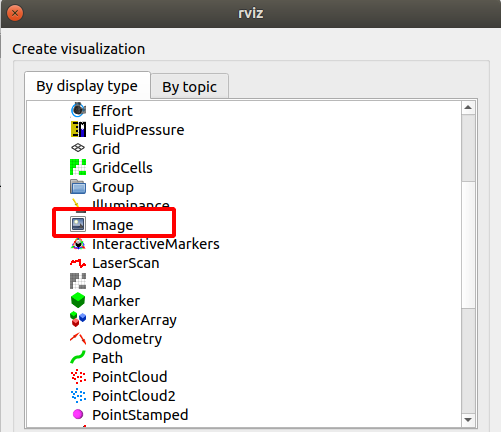Select the Image picture icon
This screenshot has width=502, height=432.
[x=78, y=224]
